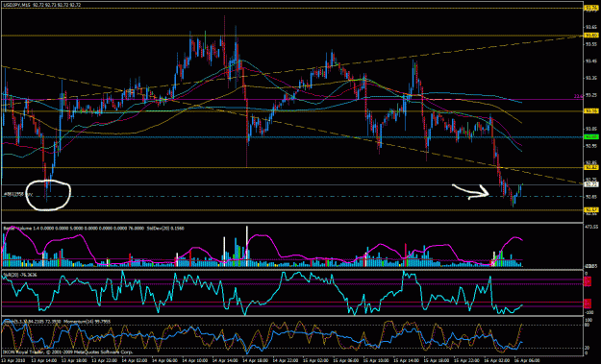Click the 14 Apr 22:00 time label
The width and height of the screenshot is (601, 364).
point(286,360)
